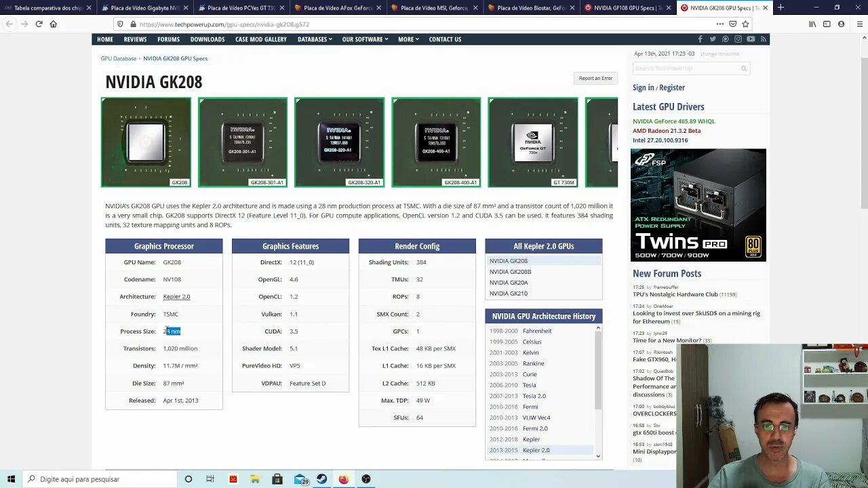868x488 pixels.
Task: Go to the Firefox Home page
Action: tap(53, 24)
